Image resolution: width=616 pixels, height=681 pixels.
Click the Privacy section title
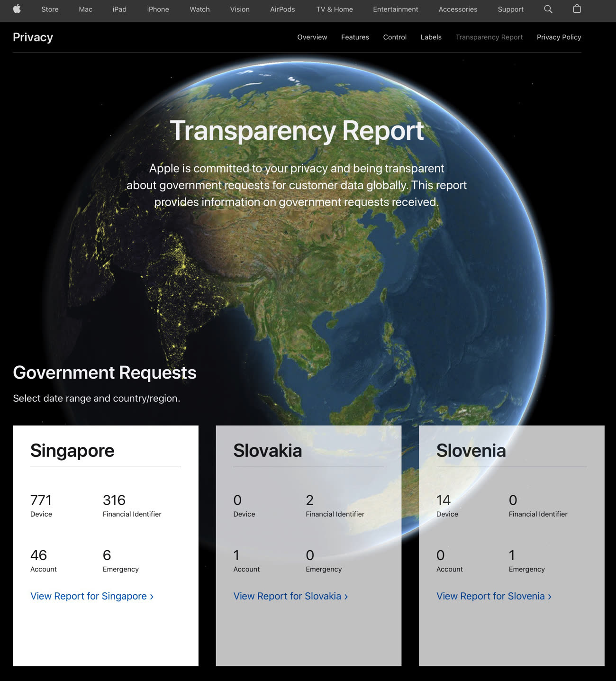point(33,37)
